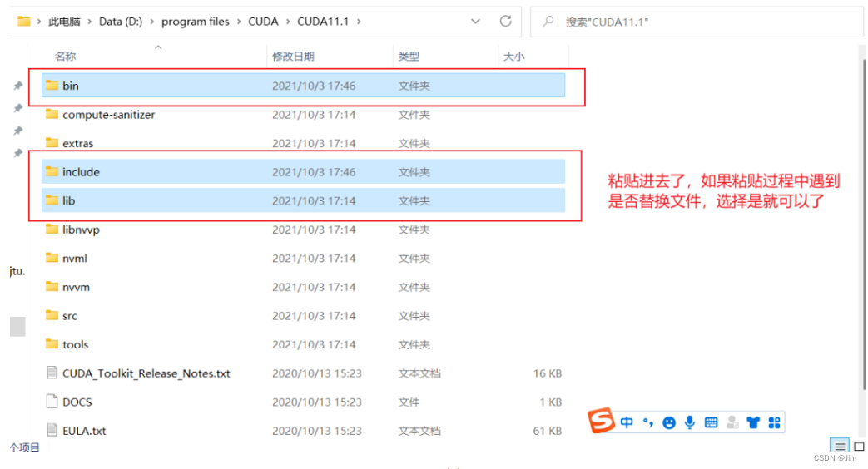Image resolution: width=868 pixels, height=469 pixels.
Task: Expand chevron after program files breadcrumb
Action: coord(239,22)
